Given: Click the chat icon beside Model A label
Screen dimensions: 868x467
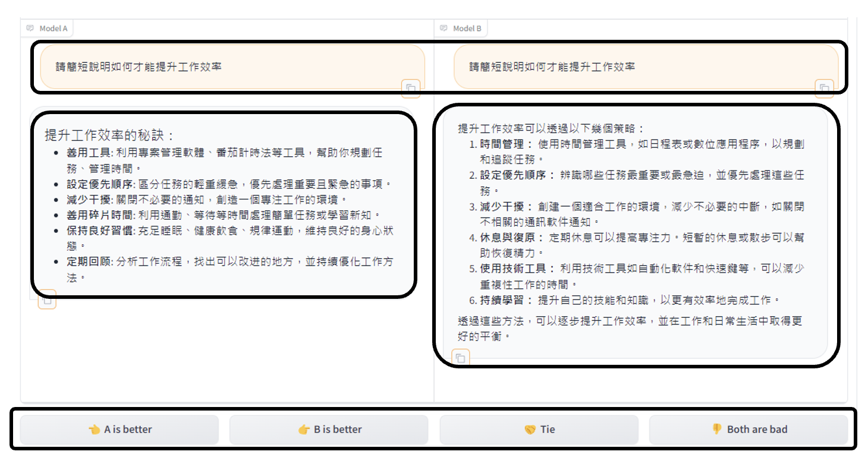Looking at the screenshot, I should (30, 28).
